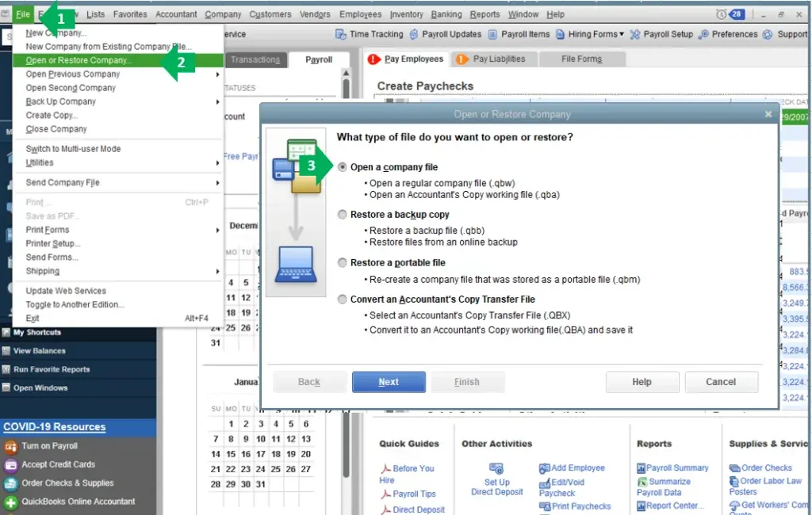Viewport: 812px width, 515px height.
Task: Click the Cancel button in dialog
Action: [721, 382]
